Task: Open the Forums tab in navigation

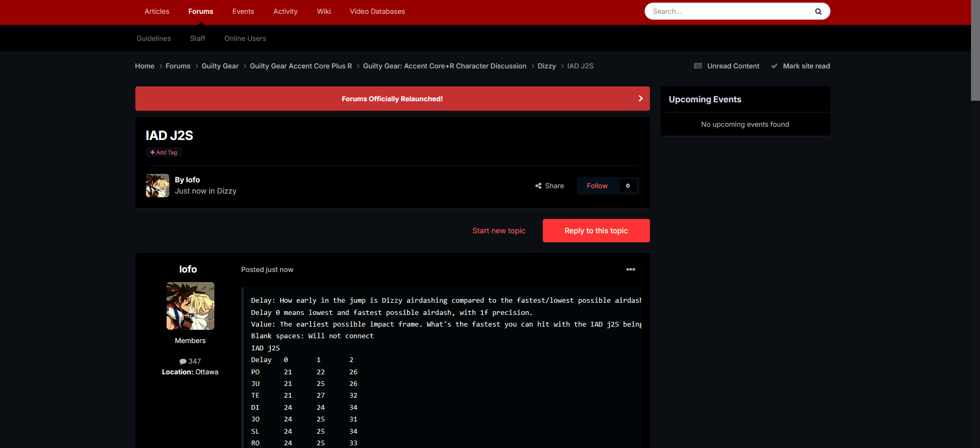Action: 201,12
